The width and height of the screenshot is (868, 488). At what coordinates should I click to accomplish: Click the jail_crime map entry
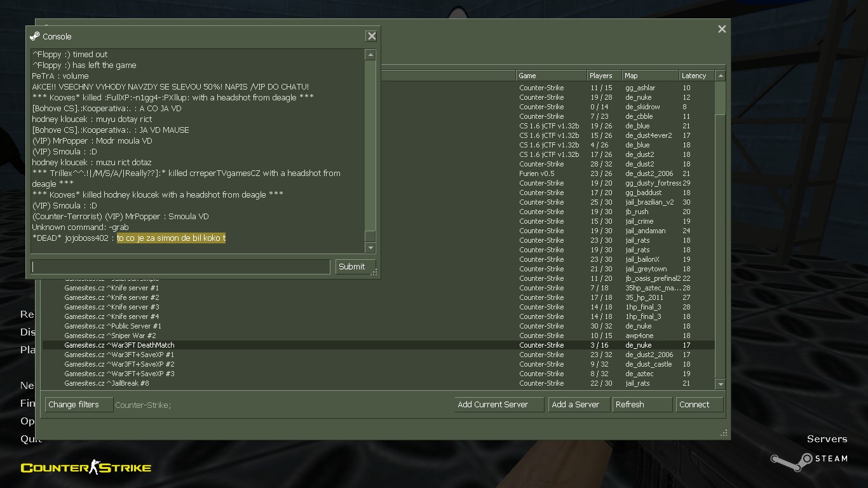click(639, 221)
